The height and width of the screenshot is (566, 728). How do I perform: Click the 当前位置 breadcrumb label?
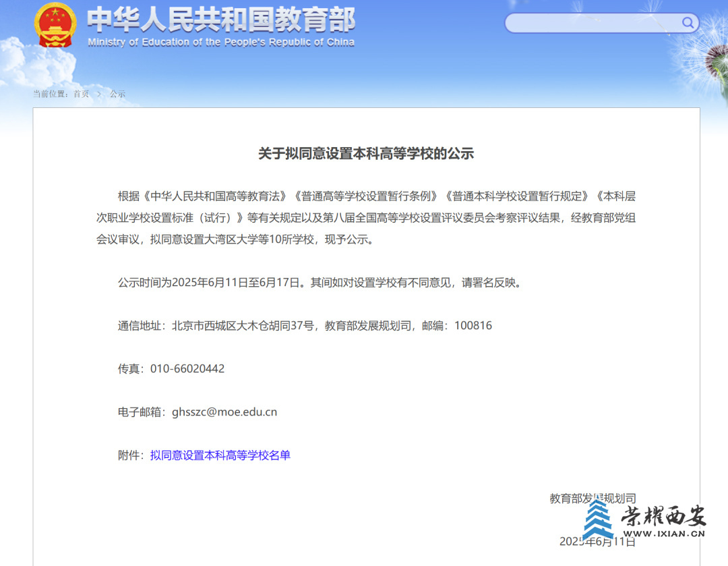click(x=51, y=94)
